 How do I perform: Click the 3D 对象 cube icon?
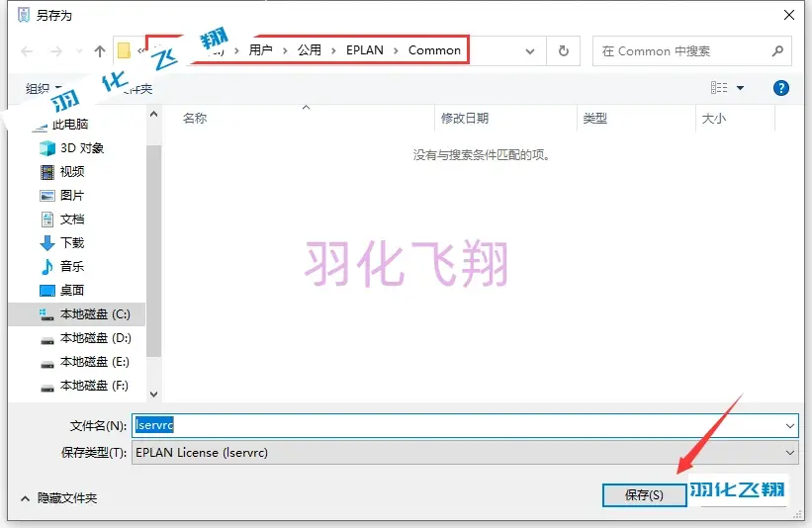tap(47, 148)
